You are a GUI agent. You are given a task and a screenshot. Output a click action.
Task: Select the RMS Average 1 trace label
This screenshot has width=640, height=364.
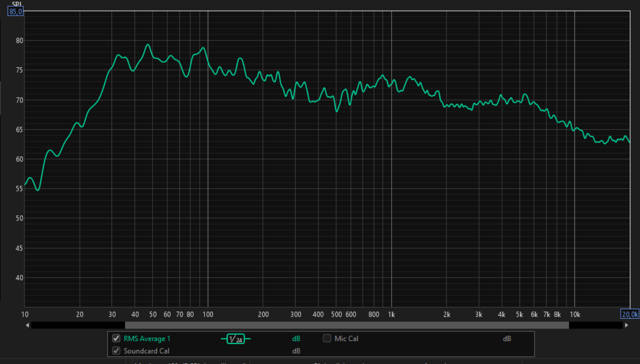tap(147, 339)
